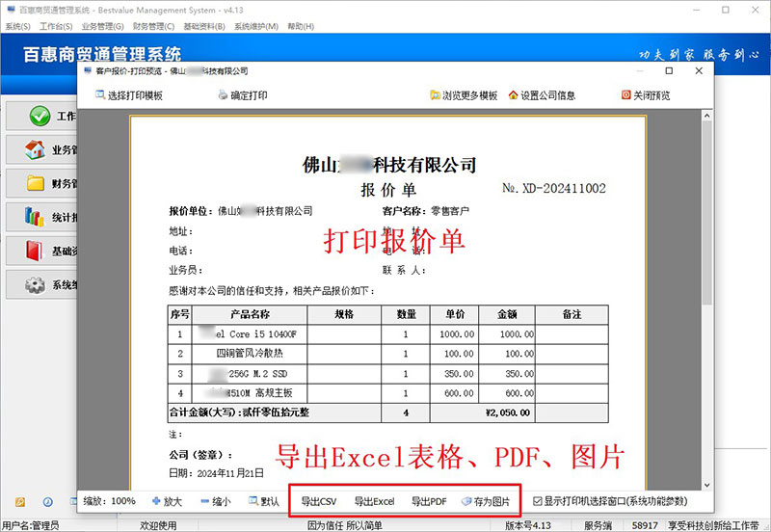Reset zoom with 默认 button
Screen dimensions: 771x532
(263, 501)
